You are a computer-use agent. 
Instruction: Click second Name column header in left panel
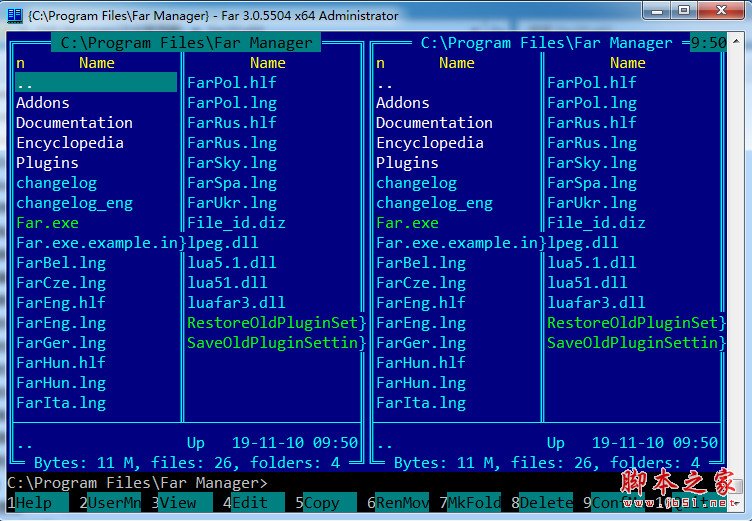(x=268, y=63)
